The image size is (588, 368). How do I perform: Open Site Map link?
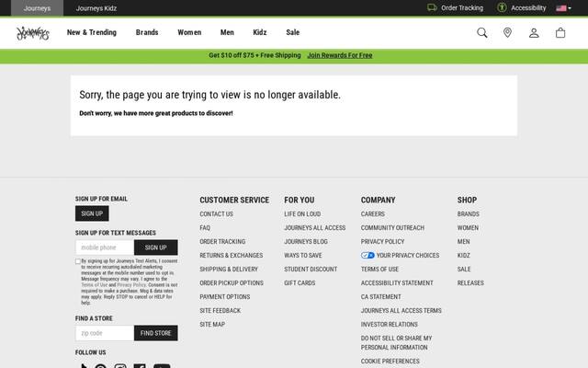click(x=212, y=325)
